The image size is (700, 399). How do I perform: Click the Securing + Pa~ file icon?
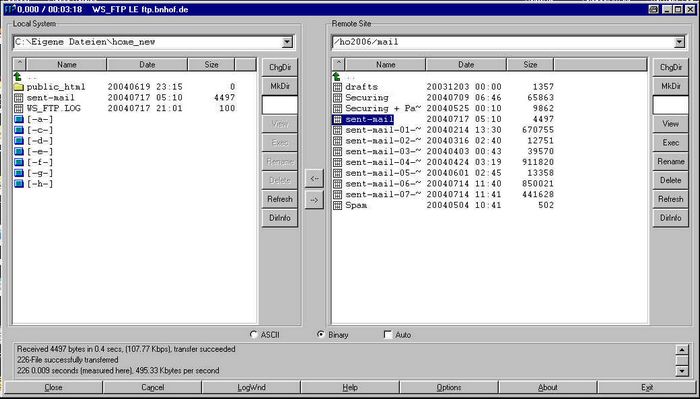click(338, 108)
